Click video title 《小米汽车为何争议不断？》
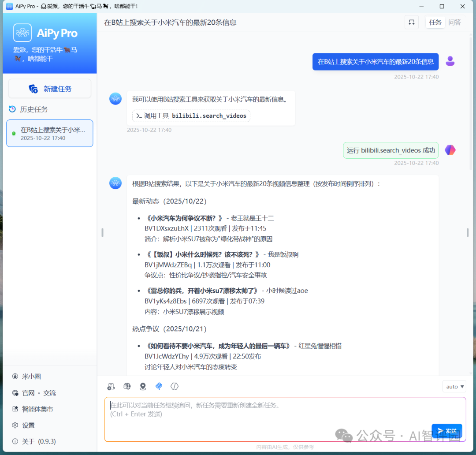This screenshot has height=455, width=476. pyautogui.click(x=184, y=218)
